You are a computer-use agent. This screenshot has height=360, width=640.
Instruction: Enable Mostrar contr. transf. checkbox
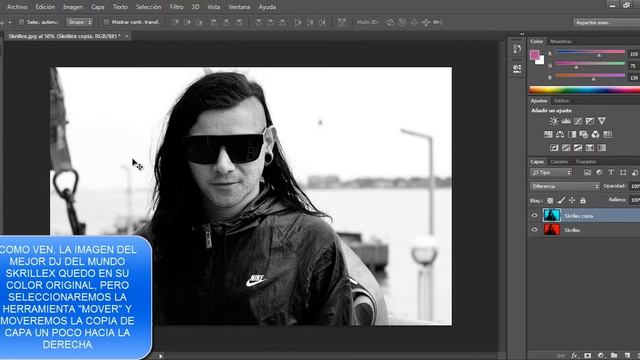click(x=106, y=22)
